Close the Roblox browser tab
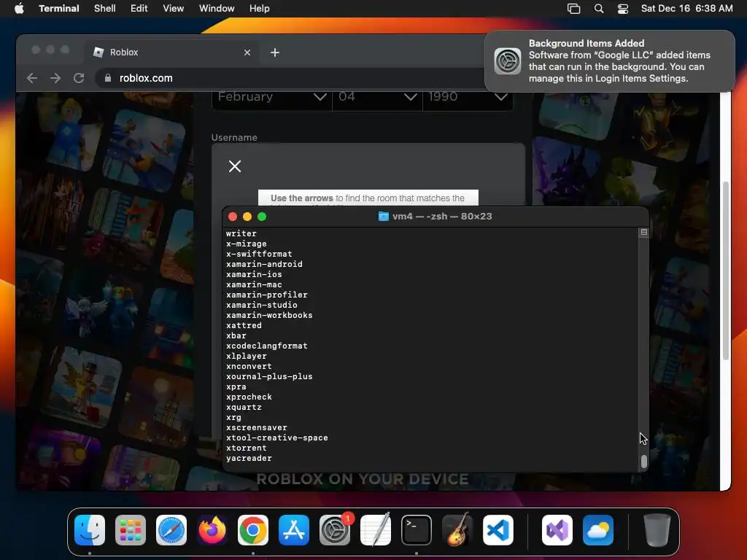This screenshot has width=747, height=560. pos(247,52)
